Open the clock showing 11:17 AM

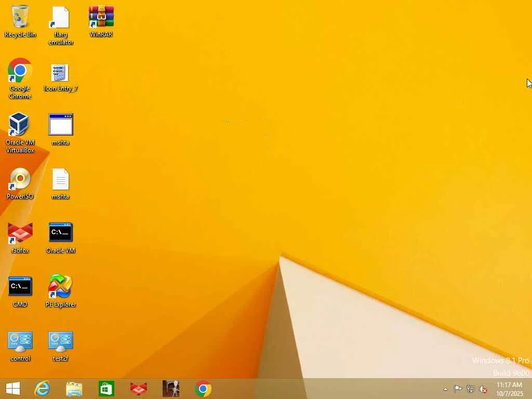click(510, 389)
